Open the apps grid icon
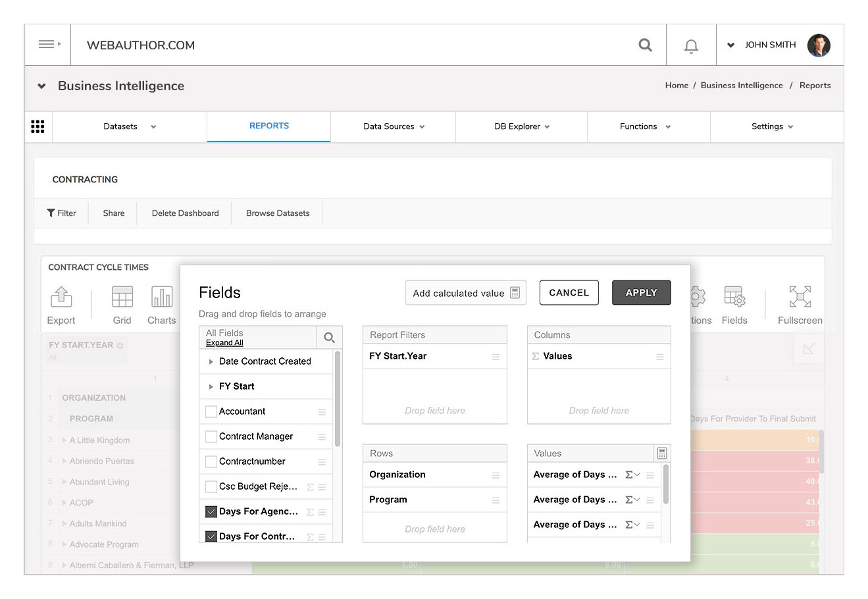The width and height of the screenshot is (868, 599). coord(38,126)
